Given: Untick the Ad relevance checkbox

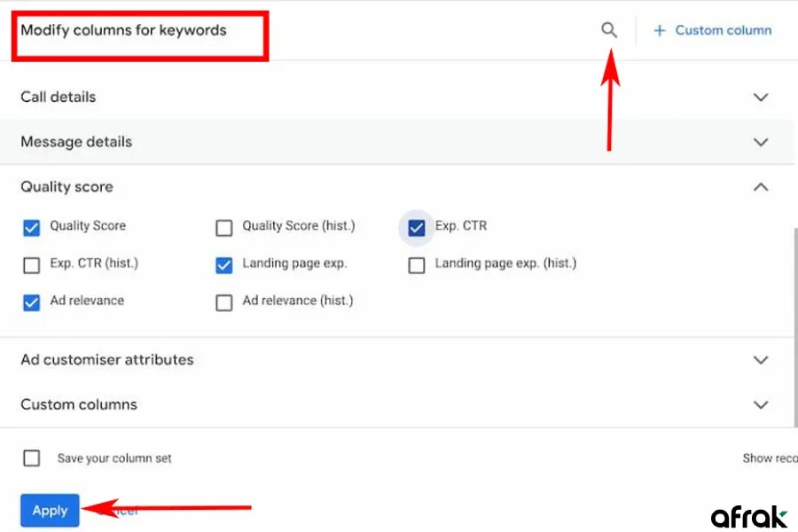Looking at the screenshot, I should point(32,302).
